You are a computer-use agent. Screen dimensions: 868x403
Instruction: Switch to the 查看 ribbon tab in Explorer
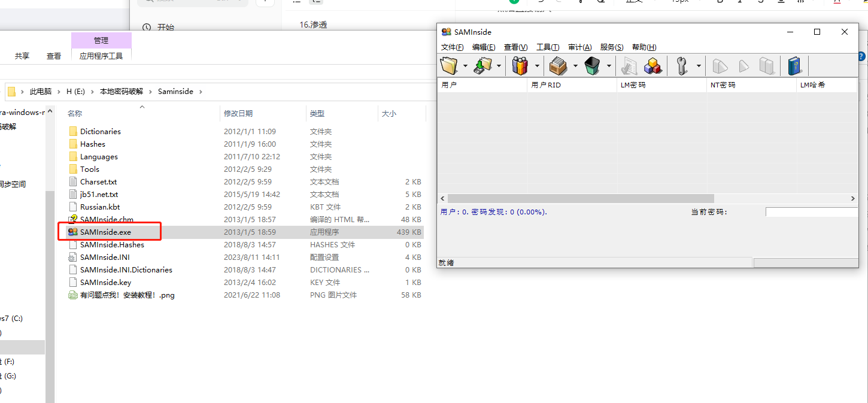tap(54, 56)
